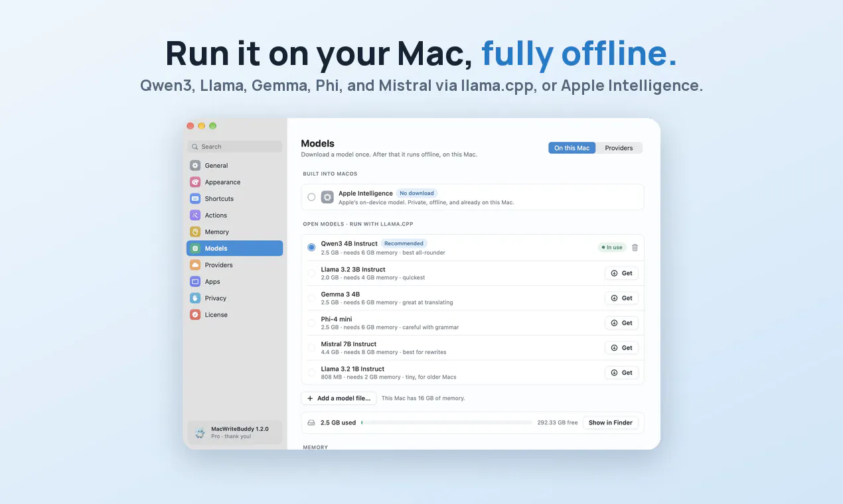The height and width of the screenshot is (504, 843).
Task: Click the Actions wand icon
Action: coord(195,216)
